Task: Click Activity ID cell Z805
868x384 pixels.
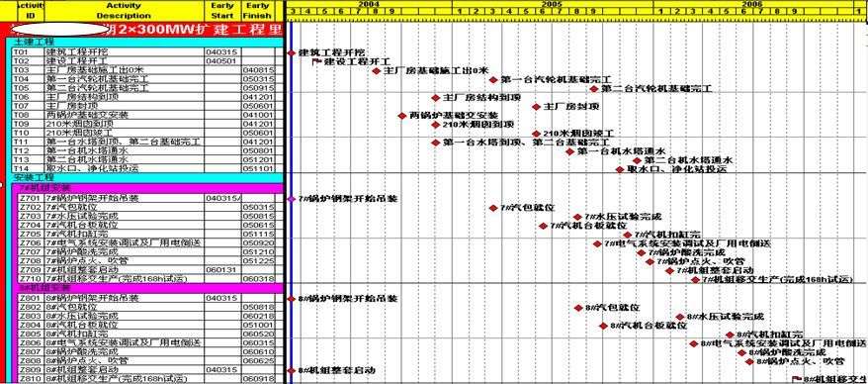Action: [x=31, y=335]
